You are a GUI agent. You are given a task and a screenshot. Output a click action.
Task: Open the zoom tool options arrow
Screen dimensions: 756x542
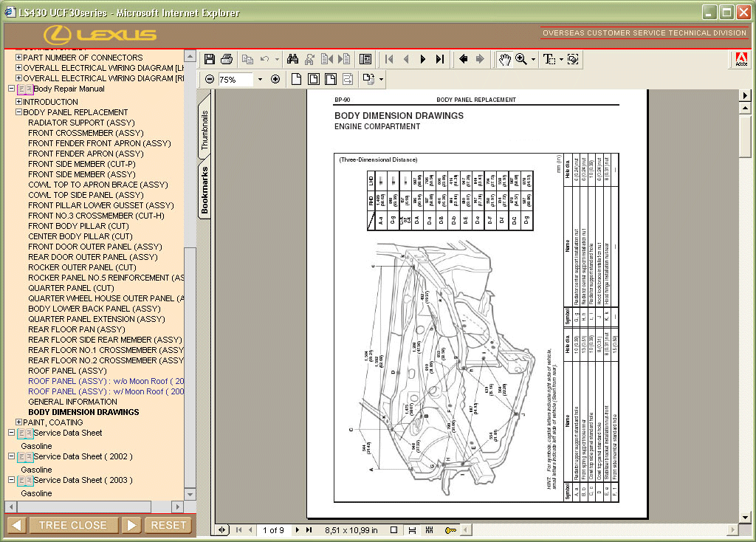tap(533, 60)
